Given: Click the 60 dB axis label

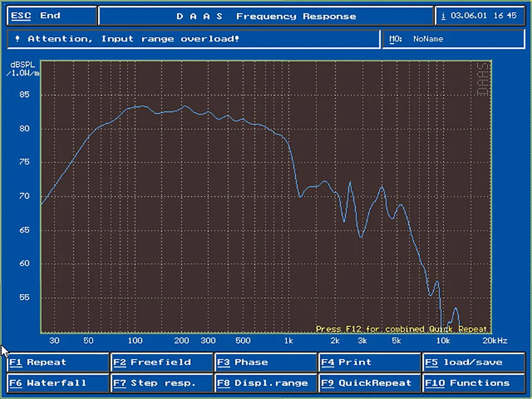Looking at the screenshot, I should click(24, 263).
